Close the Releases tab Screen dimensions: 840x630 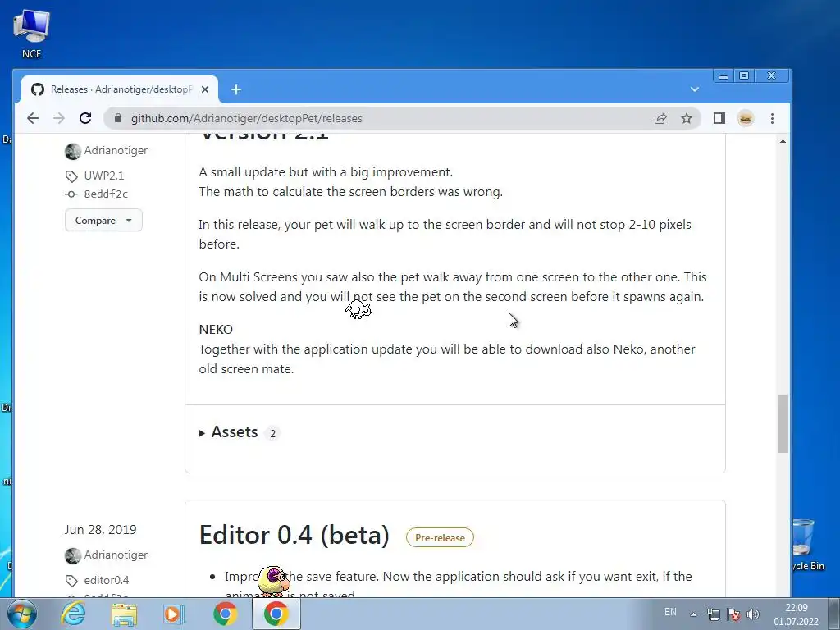pyautogui.click(x=204, y=89)
